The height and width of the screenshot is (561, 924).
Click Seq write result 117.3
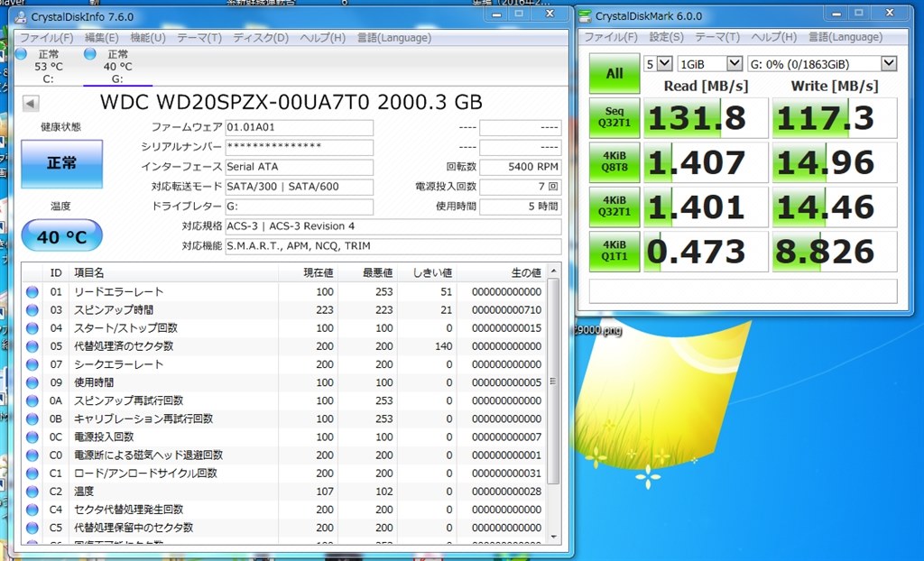pyautogui.click(x=835, y=118)
